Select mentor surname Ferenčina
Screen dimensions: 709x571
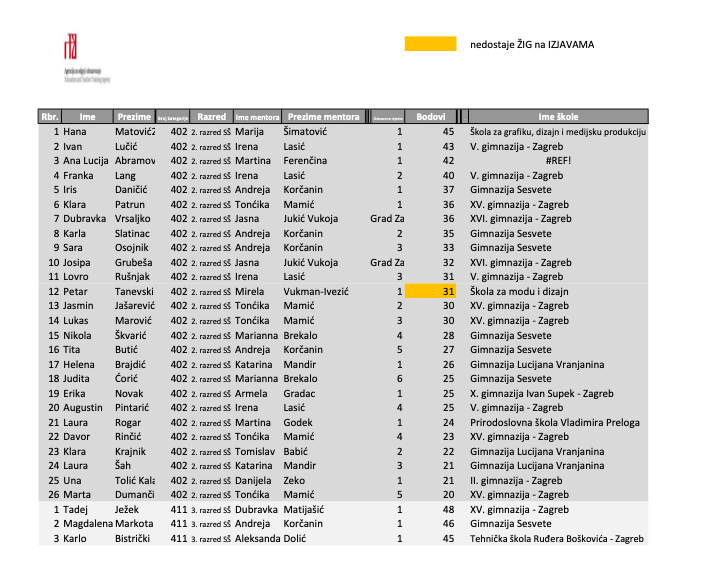pos(305,160)
